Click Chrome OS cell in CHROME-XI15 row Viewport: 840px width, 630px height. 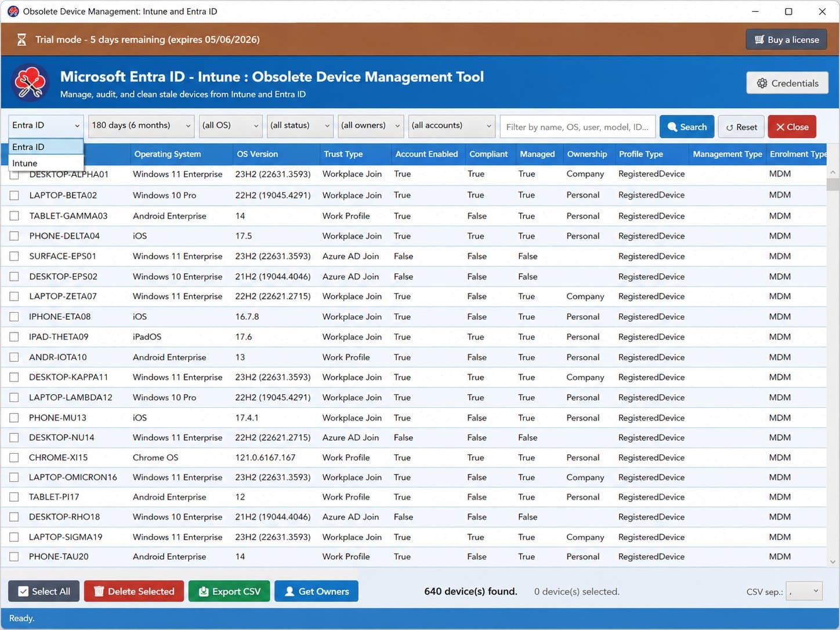click(x=155, y=458)
